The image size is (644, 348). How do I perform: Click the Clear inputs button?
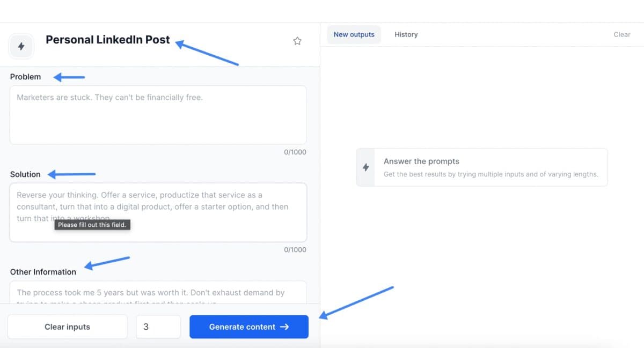[67, 327]
